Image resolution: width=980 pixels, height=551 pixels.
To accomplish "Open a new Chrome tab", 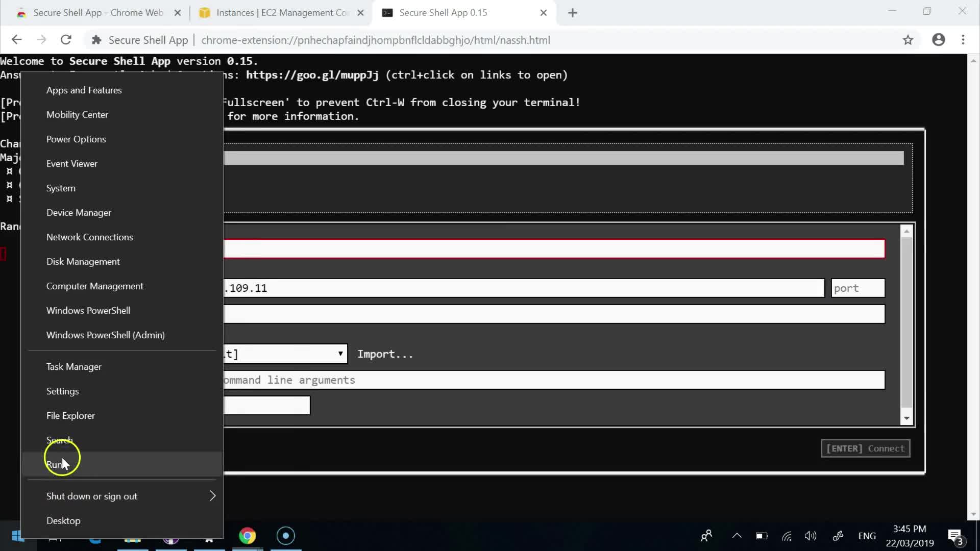I will tap(572, 13).
